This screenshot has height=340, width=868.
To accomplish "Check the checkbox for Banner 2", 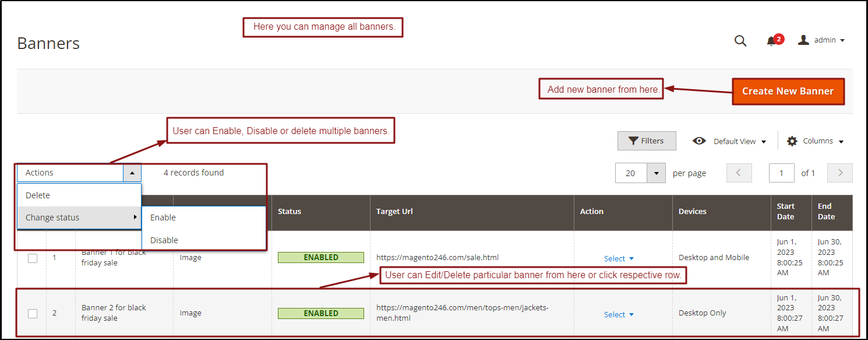I will pyautogui.click(x=32, y=313).
